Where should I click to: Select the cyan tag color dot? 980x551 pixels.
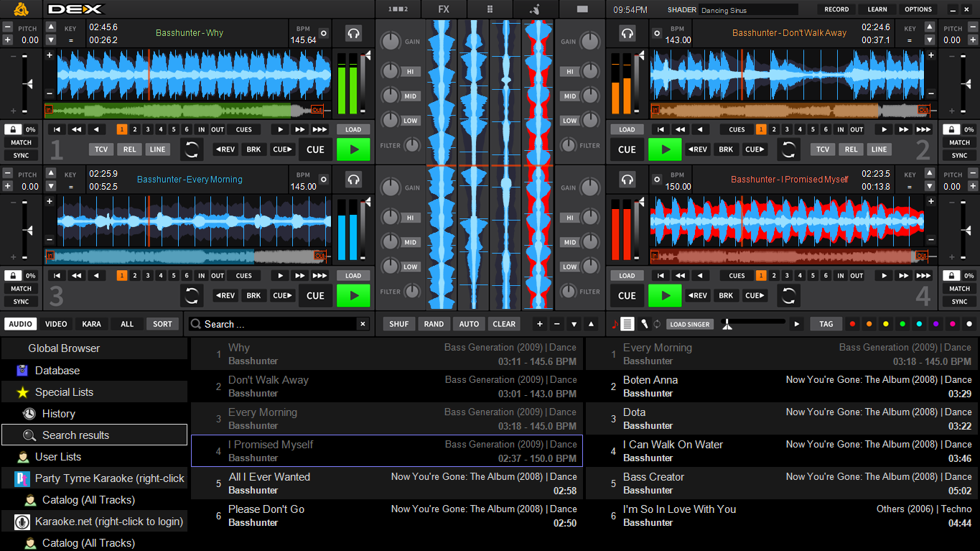tap(920, 324)
